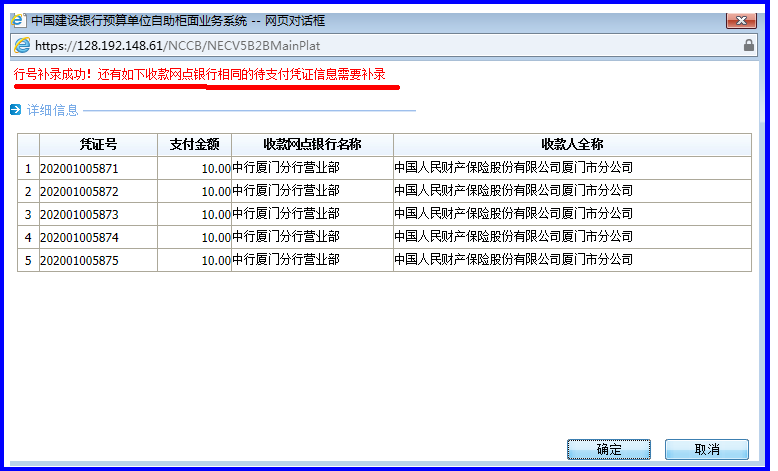Close the dialog with the red X button
Image resolution: width=778 pixels, height=471 pixels.
point(739,20)
